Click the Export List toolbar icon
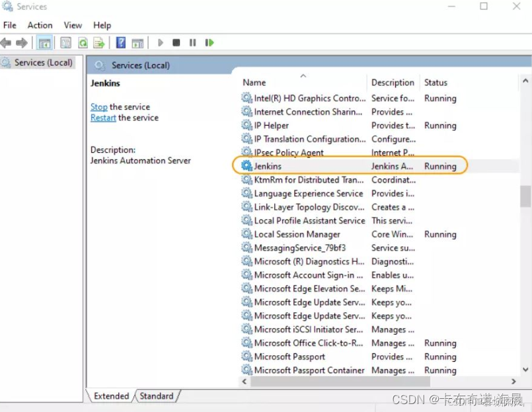The width and height of the screenshot is (532, 412). coord(99,43)
